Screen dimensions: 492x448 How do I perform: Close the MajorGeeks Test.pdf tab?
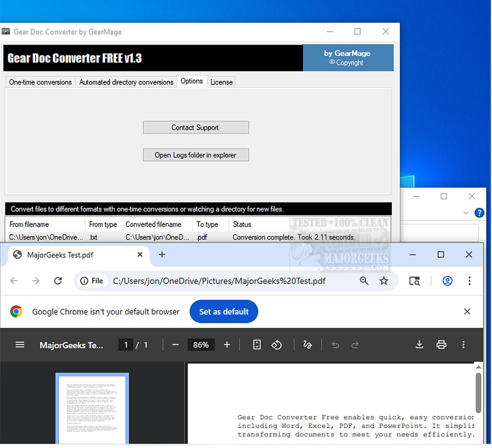click(140, 254)
